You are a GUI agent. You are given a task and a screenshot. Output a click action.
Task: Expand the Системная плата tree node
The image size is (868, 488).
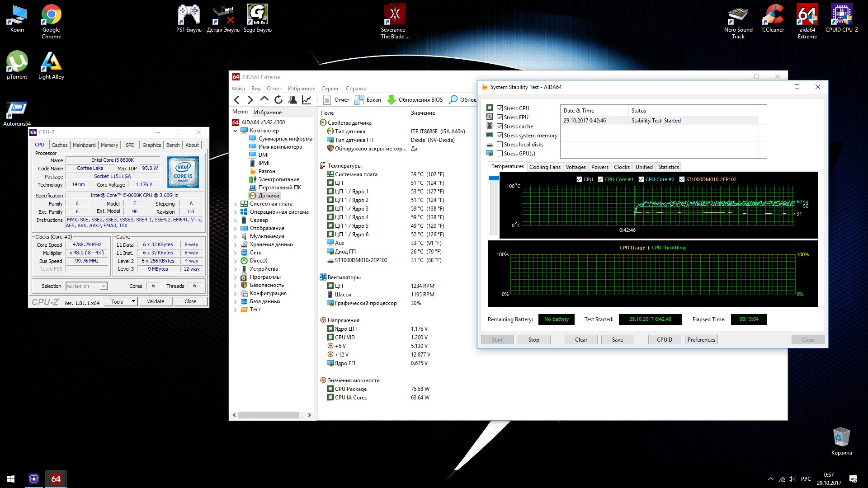(235, 204)
